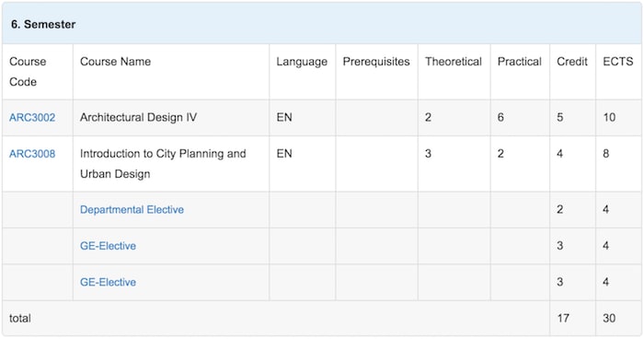Click the total credit value 17

[563, 318]
